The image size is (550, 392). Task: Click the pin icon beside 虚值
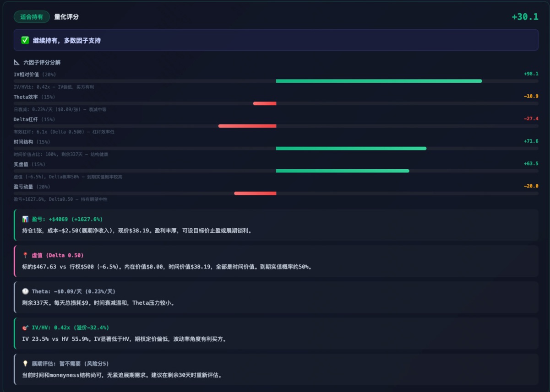click(25, 255)
